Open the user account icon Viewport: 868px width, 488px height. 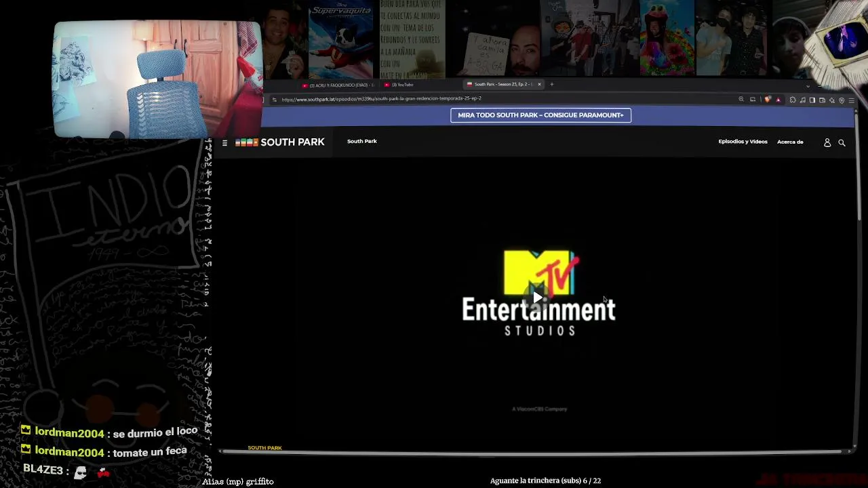827,143
